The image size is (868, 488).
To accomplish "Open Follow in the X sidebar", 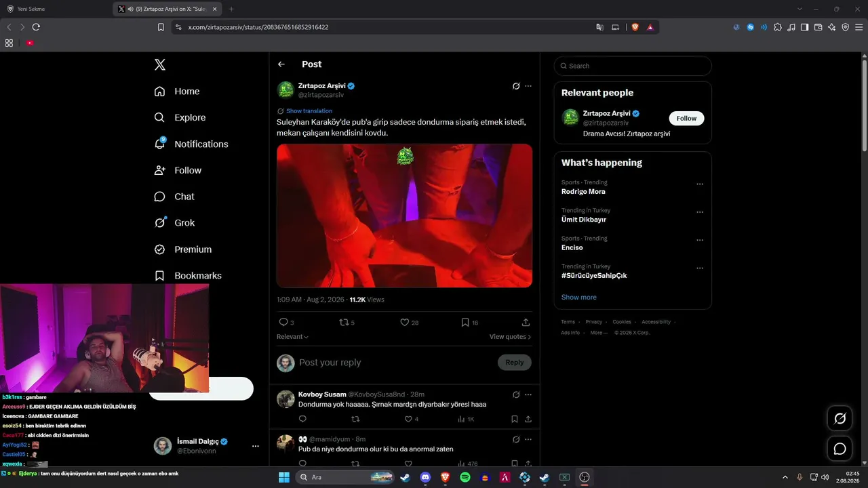I will tap(178, 170).
